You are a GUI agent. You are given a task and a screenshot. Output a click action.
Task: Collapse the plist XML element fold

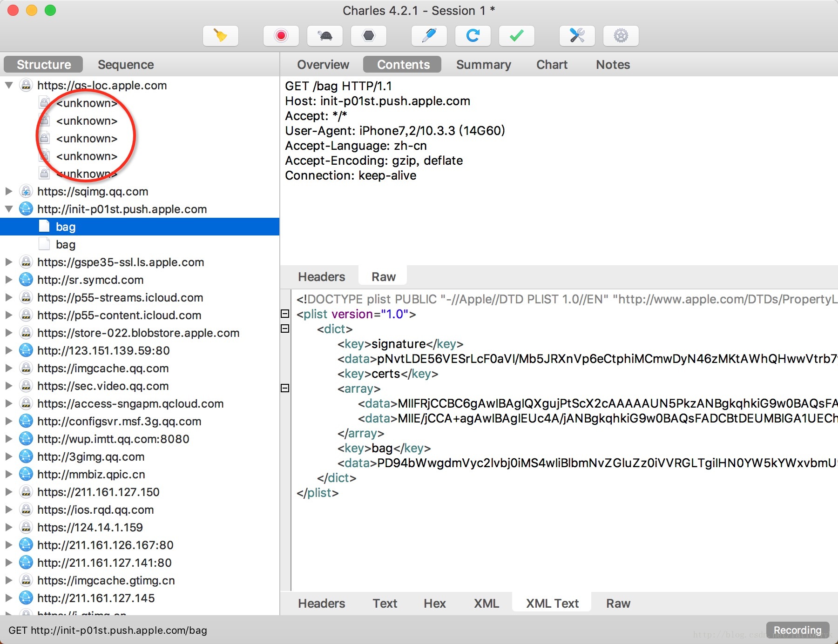[x=285, y=314]
